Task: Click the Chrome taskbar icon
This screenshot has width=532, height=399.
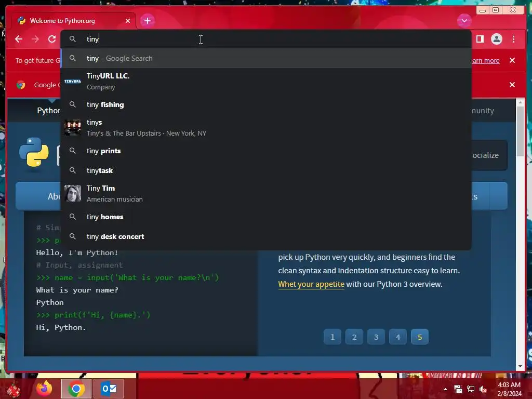Action: click(x=76, y=389)
